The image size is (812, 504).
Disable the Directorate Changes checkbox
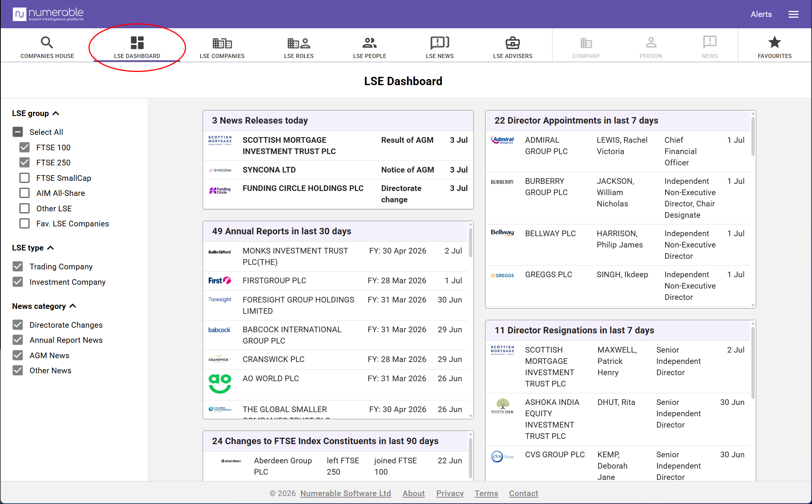click(18, 325)
